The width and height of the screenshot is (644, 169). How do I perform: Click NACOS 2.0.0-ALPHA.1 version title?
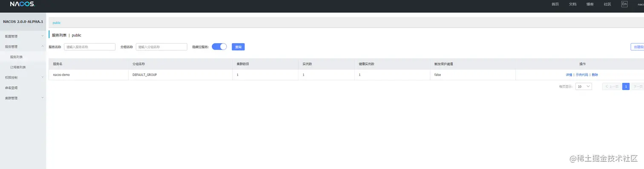pos(23,21)
